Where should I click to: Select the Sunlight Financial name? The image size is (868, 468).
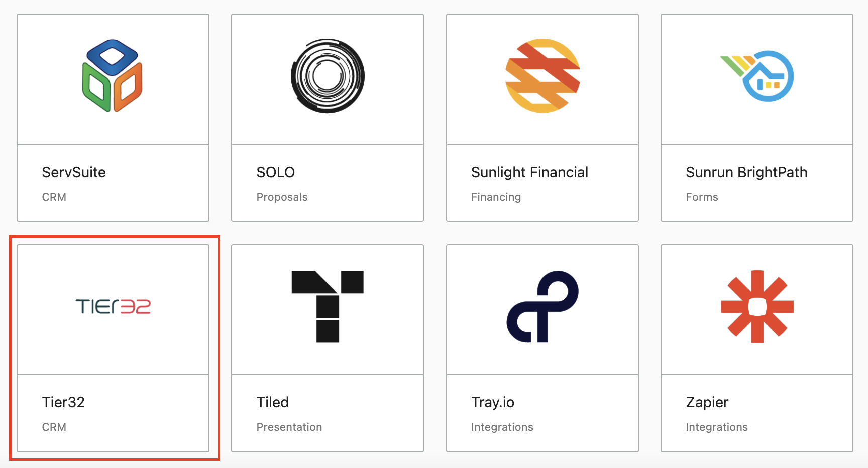(529, 172)
